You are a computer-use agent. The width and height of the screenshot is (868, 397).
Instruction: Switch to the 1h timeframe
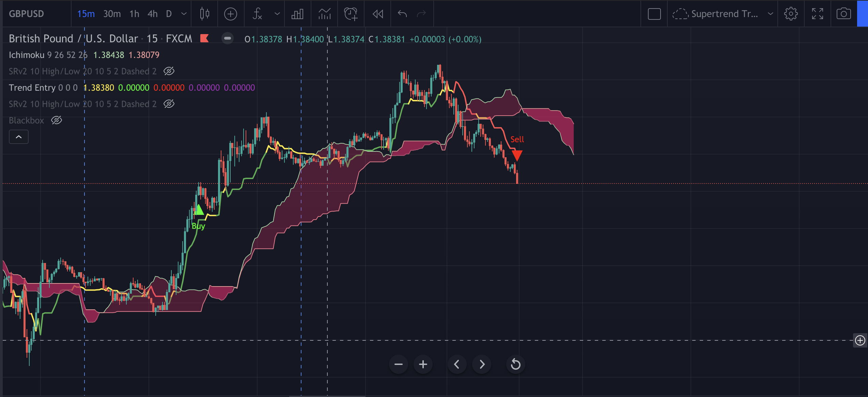pos(134,14)
